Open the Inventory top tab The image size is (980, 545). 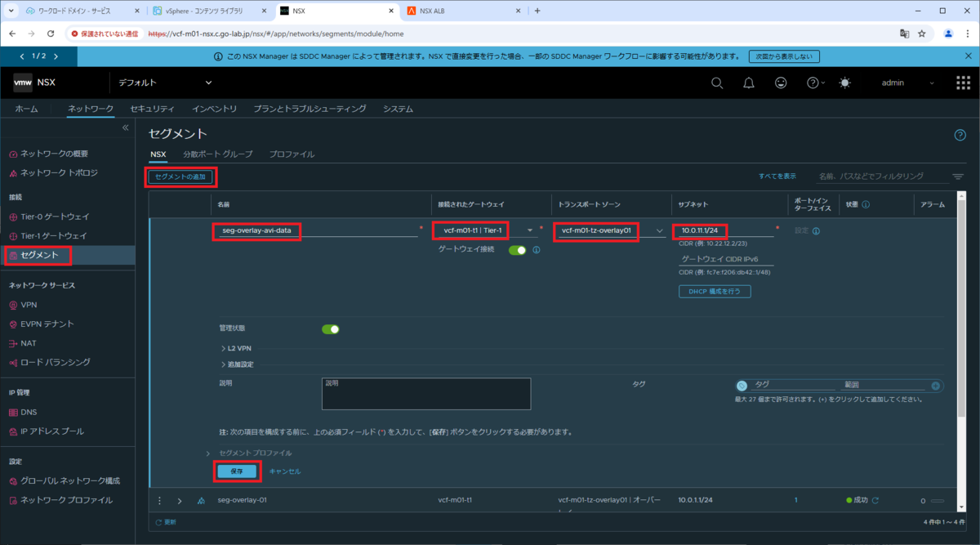(215, 109)
